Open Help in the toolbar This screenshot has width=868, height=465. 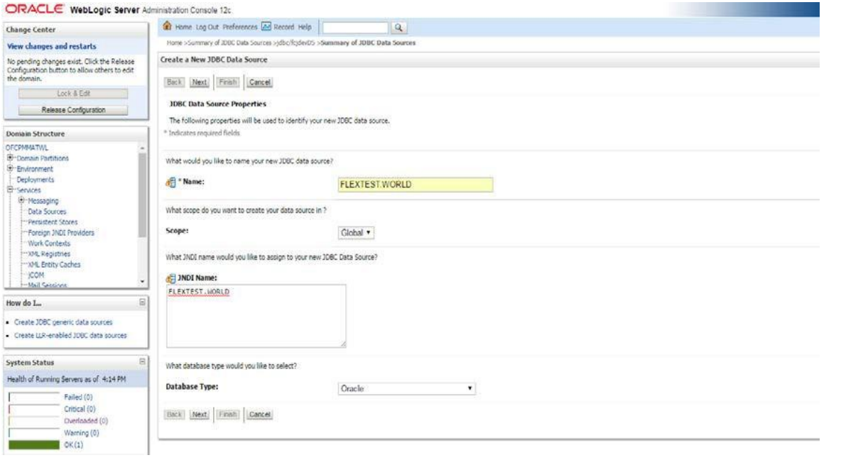305,27
